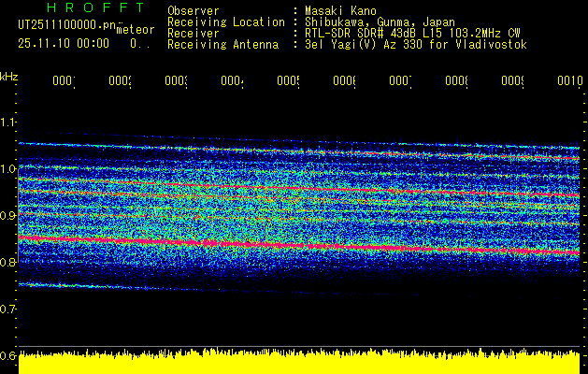Click the yellow signal level graph
This screenshot has width=588, height=374.
pyautogui.click(x=299, y=361)
